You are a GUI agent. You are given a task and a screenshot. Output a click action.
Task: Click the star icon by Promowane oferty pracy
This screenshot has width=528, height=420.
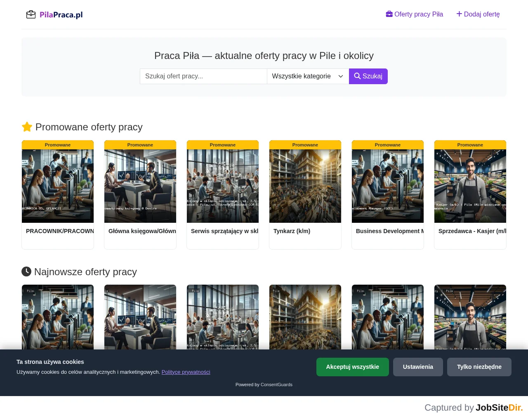(x=27, y=127)
